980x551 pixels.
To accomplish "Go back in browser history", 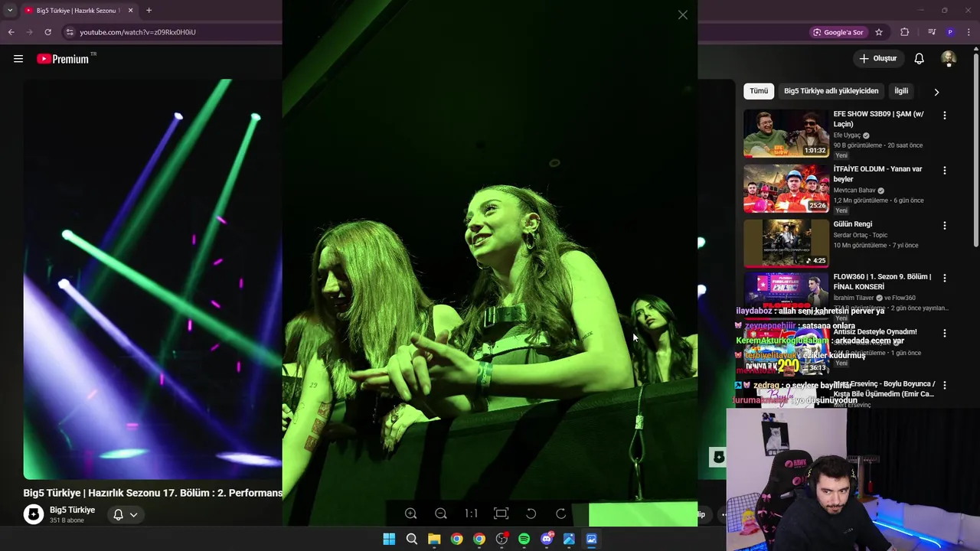I will point(11,32).
